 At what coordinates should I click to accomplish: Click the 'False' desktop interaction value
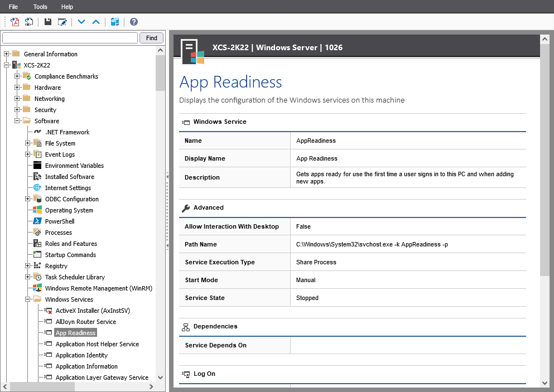click(303, 227)
